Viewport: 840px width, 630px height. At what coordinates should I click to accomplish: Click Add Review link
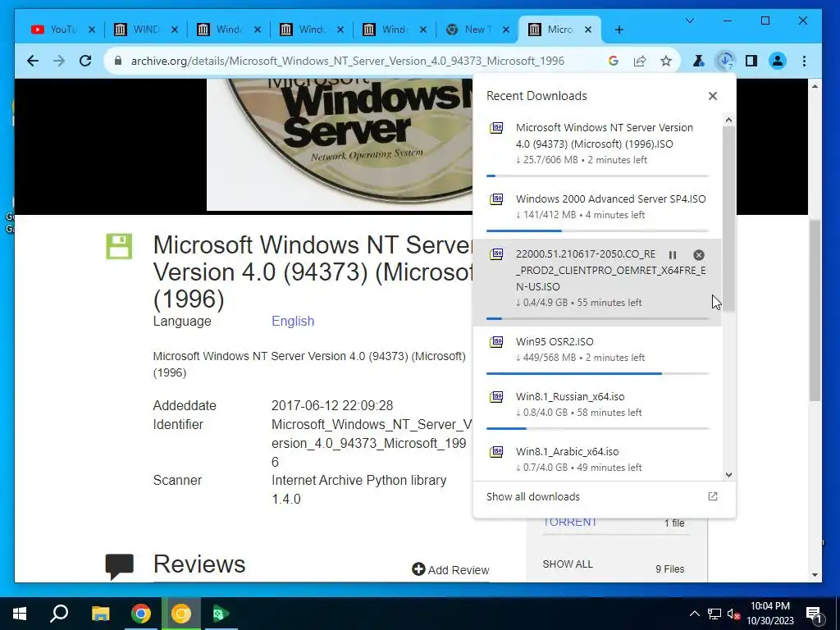(450, 569)
